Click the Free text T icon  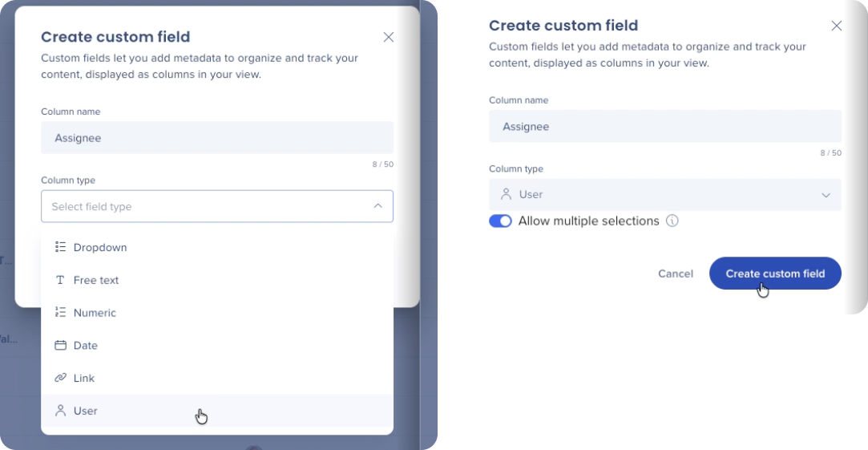click(60, 280)
